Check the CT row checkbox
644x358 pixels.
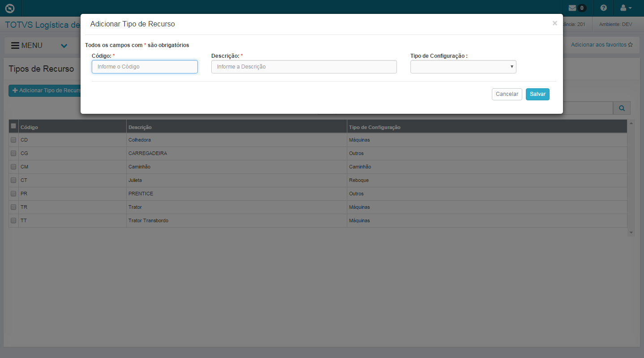(13, 180)
